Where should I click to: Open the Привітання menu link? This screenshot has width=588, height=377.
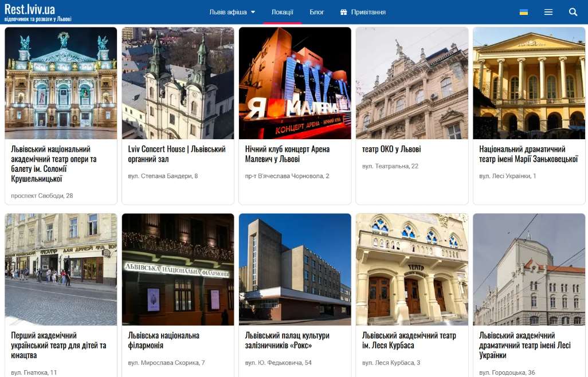point(368,12)
